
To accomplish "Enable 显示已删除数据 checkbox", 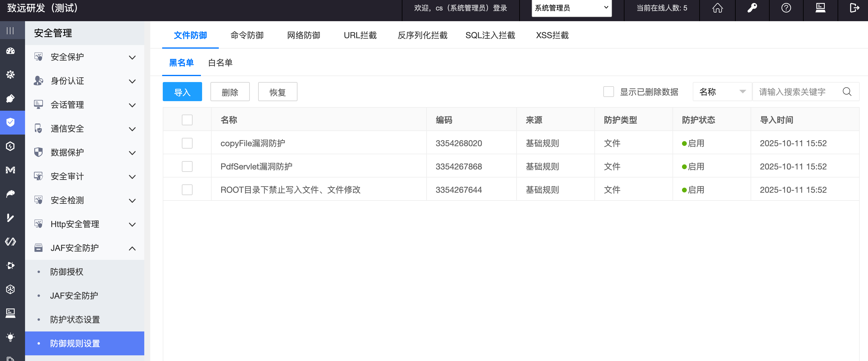I will click(608, 92).
